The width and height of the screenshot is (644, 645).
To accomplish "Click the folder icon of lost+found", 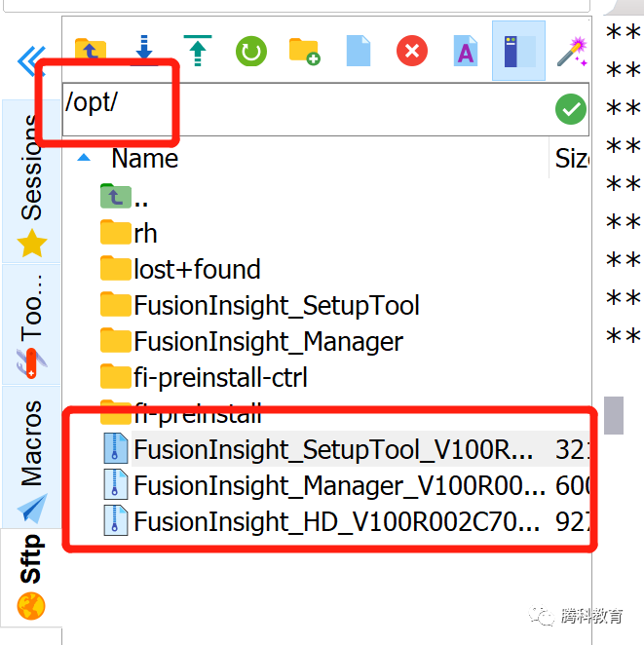I will click(116, 269).
